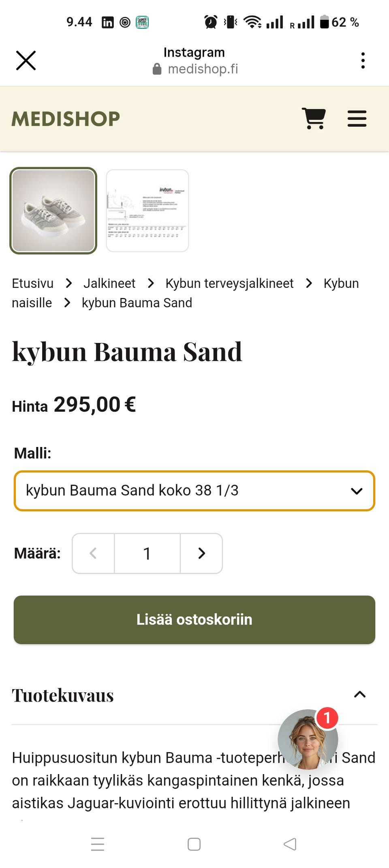Tap the Android recent apps button
389x868 pixels.
click(x=98, y=844)
